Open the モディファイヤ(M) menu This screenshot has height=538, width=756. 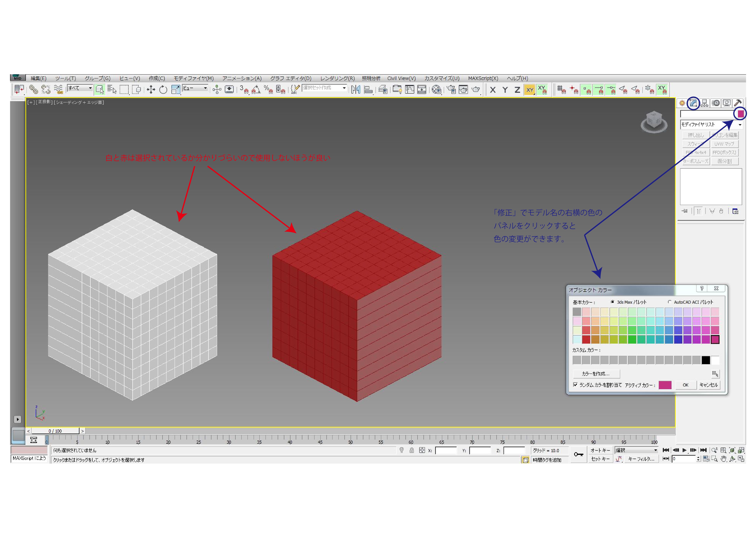click(193, 78)
